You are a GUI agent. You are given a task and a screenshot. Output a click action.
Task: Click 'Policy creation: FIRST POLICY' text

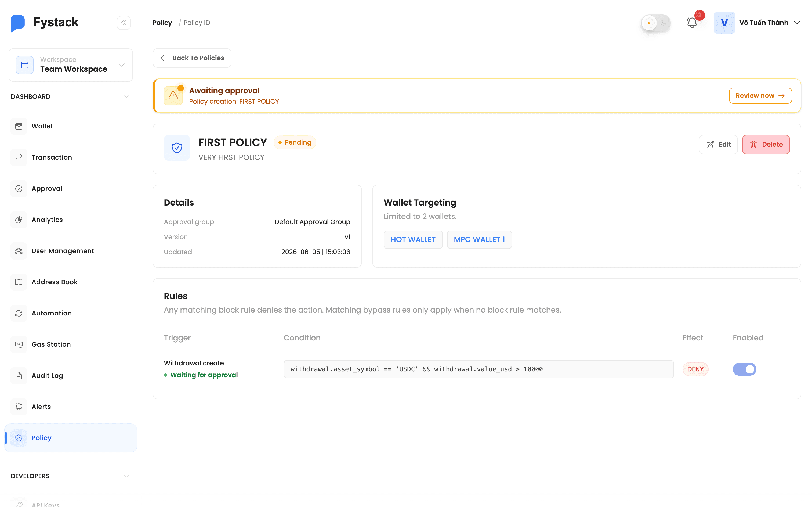234,102
